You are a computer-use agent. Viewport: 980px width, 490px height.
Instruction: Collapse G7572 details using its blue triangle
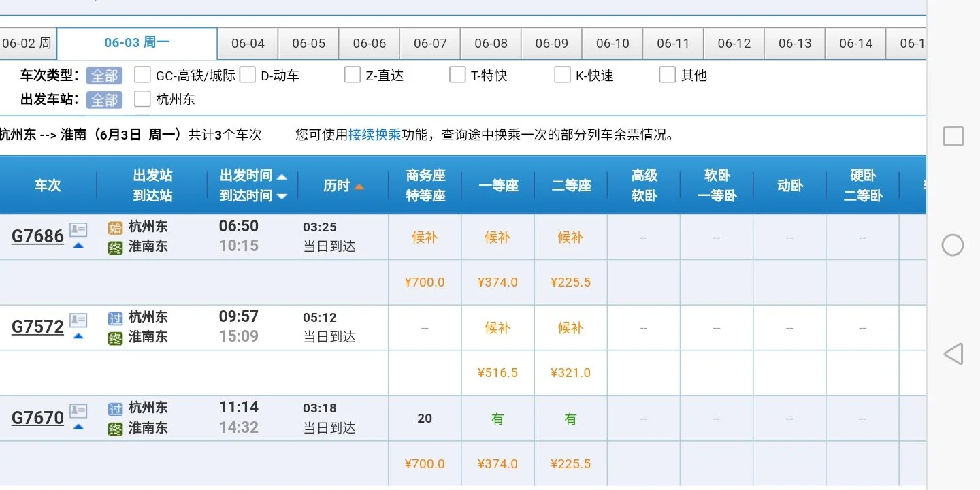tap(78, 335)
